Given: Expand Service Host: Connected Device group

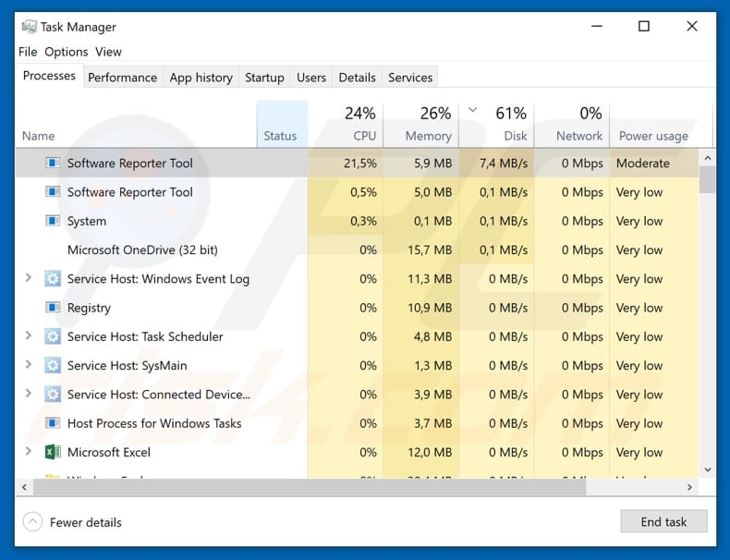Looking at the screenshot, I should [x=28, y=395].
